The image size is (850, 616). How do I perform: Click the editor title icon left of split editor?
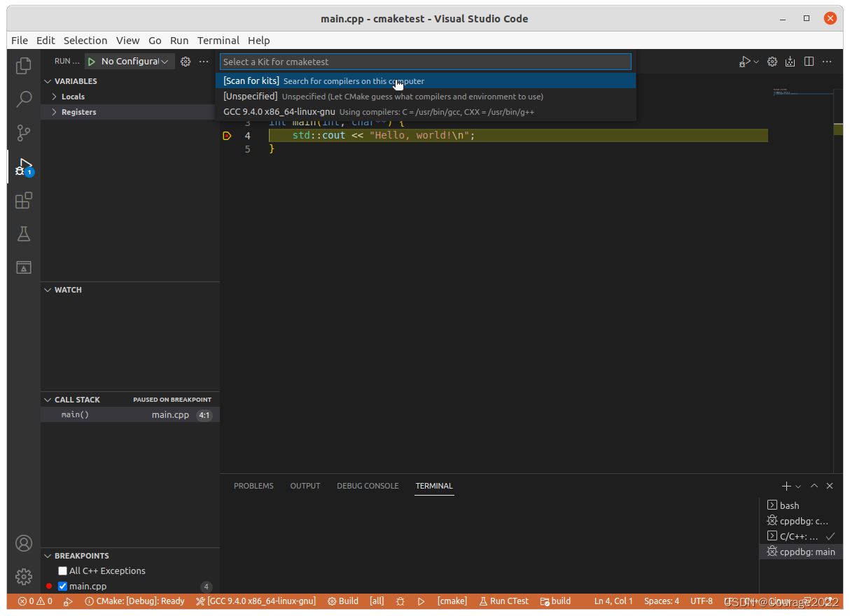(790, 62)
